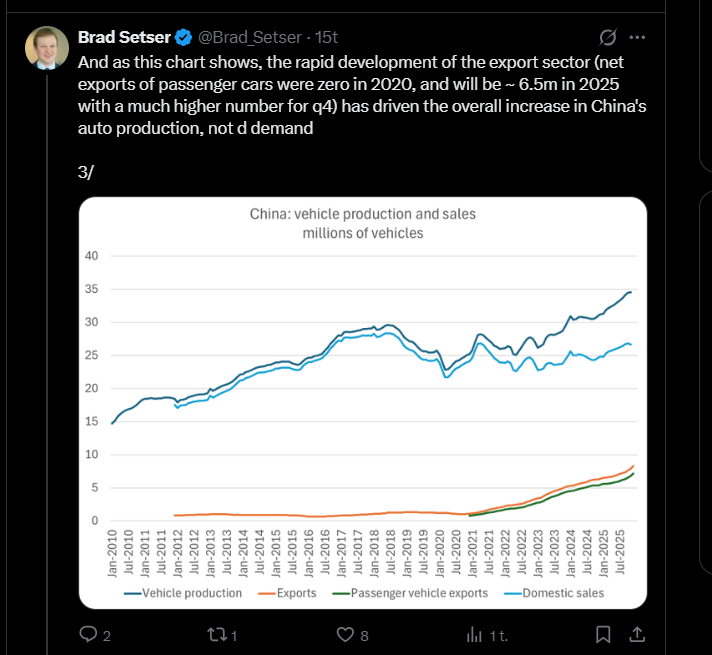Click the repost icon
The image size is (712, 655).
214,634
